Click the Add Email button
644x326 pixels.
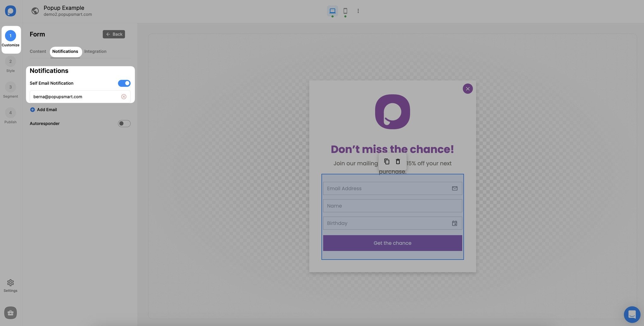click(x=43, y=110)
